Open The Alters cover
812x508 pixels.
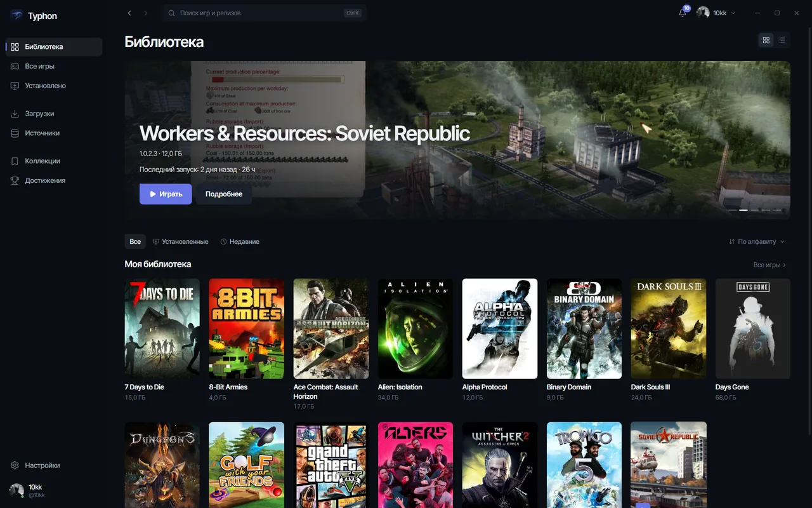click(x=416, y=465)
